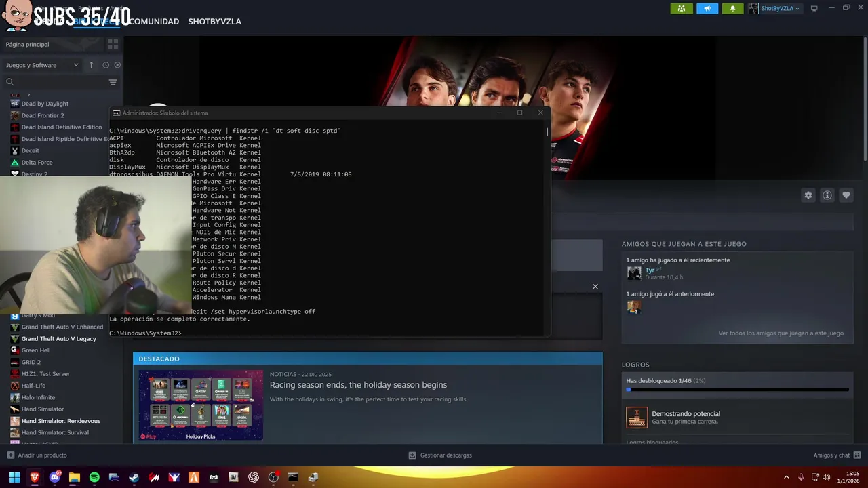The width and height of the screenshot is (868, 488).
Task: Close the dismissible panel with X
Action: click(x=595, y=287)
